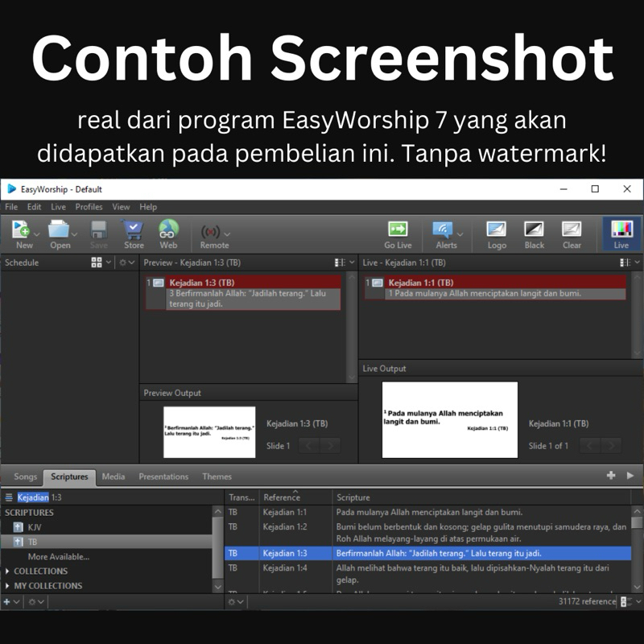644x644 pixels.
Task: Open the Help menu
Action: [x=148, y=207]
